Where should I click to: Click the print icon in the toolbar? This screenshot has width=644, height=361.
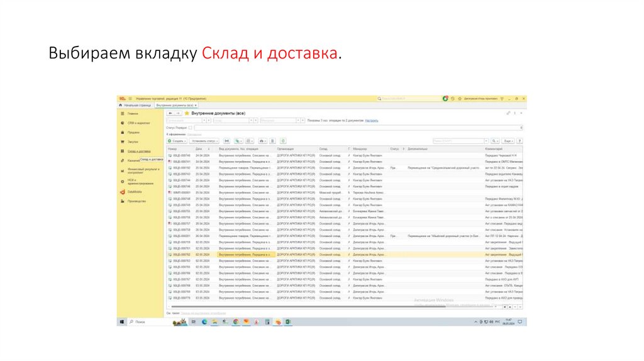click(262, 141)
